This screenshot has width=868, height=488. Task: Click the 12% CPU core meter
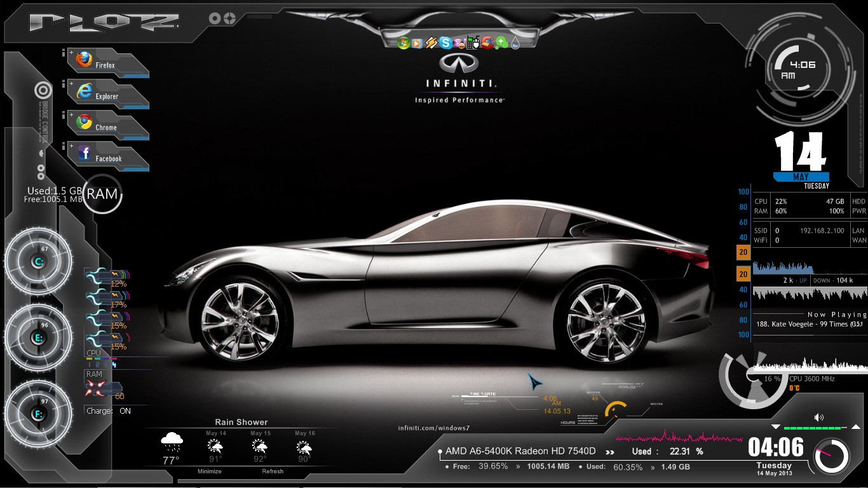click(108, 277)
